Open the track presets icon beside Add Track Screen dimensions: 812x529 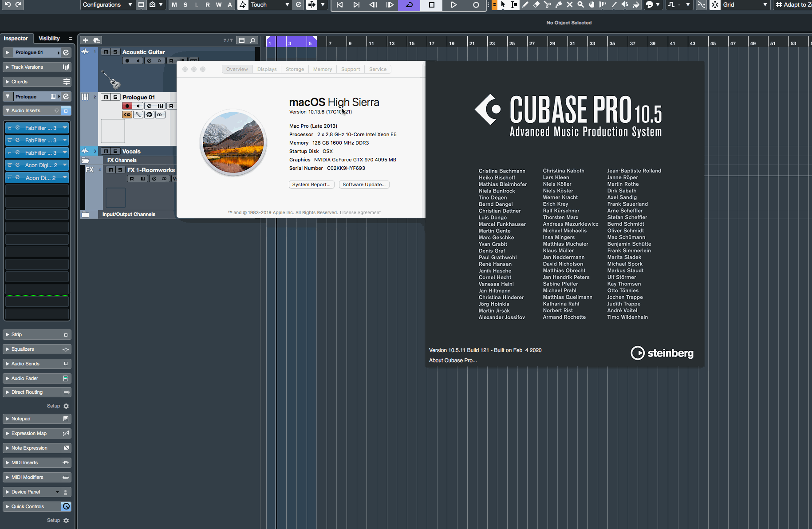[x=97, y=40]
